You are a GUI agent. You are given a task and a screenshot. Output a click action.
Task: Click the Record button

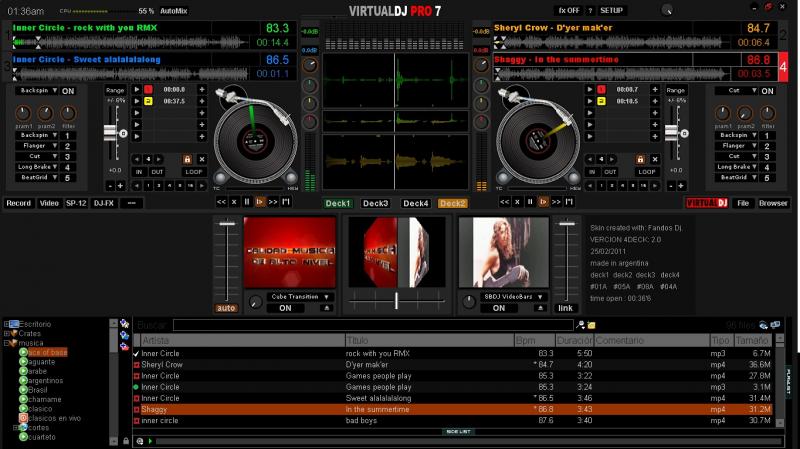pyautogui.click(x=18, y=203)
